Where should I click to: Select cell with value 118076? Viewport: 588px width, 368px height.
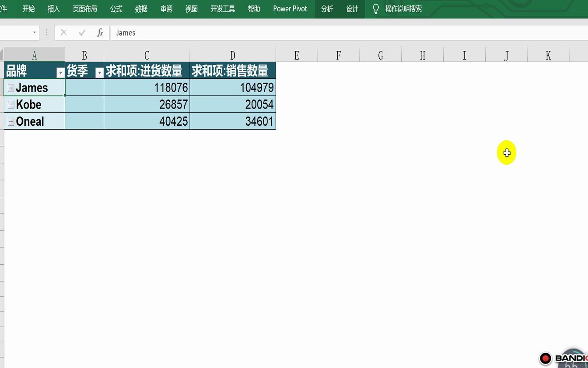pyautogui.click(x=147, y=88)
